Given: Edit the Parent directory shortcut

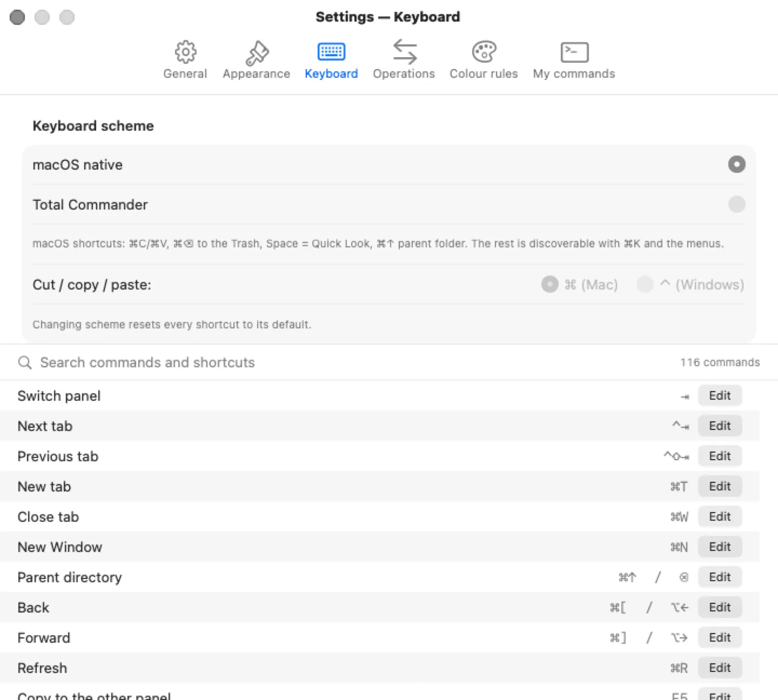Looking at the screenshot, I should point(720,577).
